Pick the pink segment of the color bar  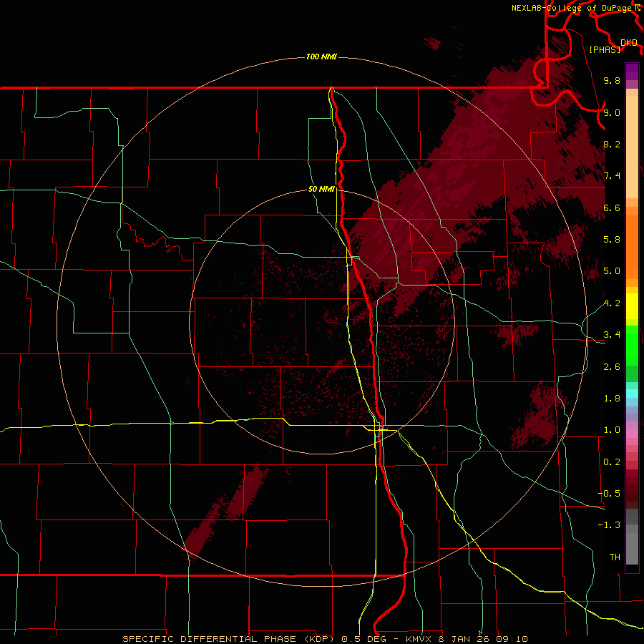point(632,434)
